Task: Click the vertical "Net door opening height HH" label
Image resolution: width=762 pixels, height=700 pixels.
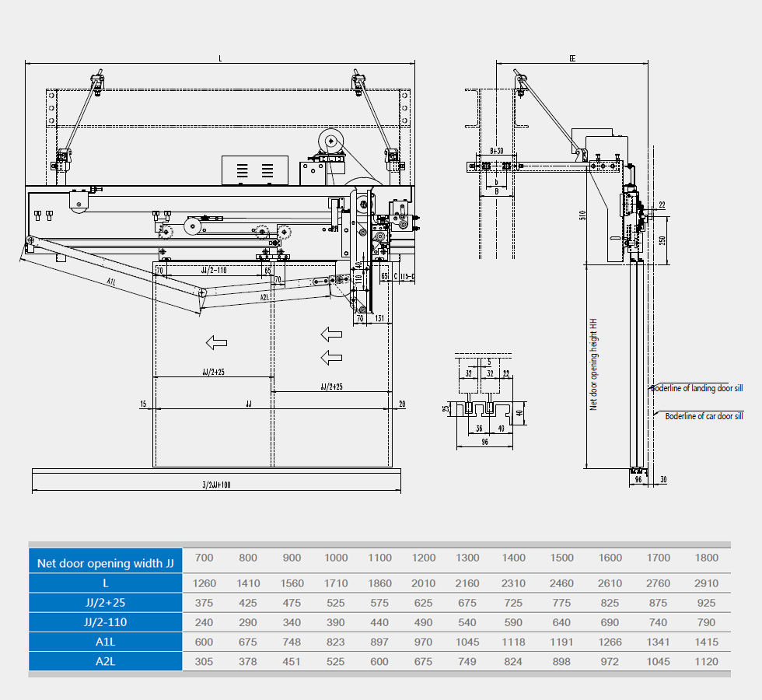Action: pyautogui.click(x=592, y=364)
